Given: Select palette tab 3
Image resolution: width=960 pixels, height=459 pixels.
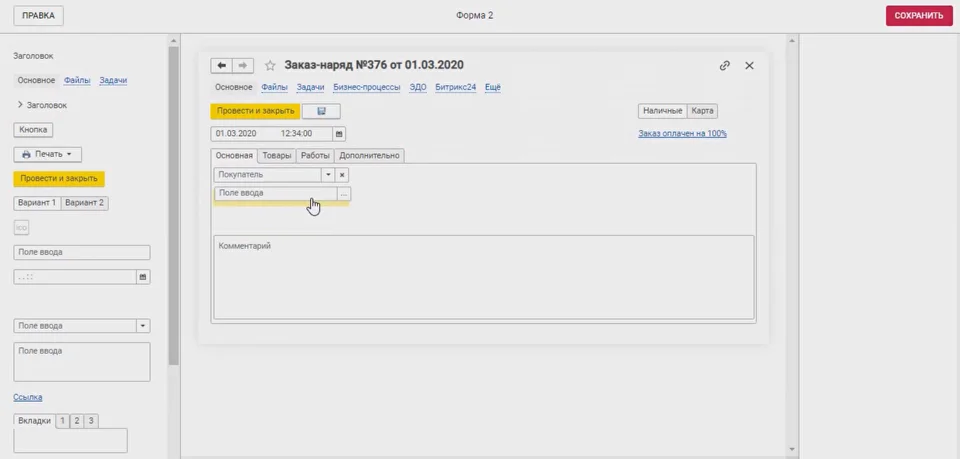Looking at the screenshot, I should pyautogui.click(x=91, y=420).
